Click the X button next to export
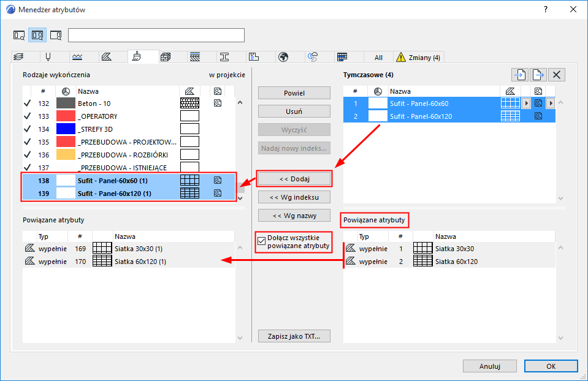 pos(557,75)
